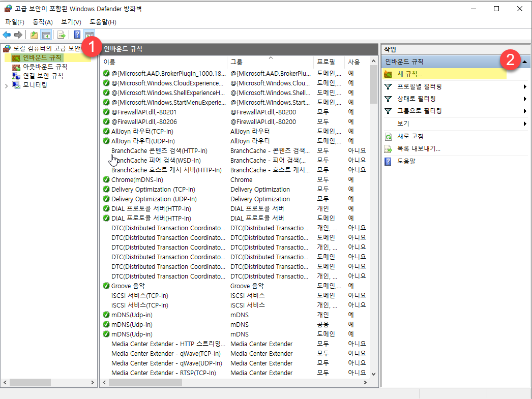Screen dimensions: 532x399
Task: Open the 상태로 필터링 submenu arrow
Action: [x=525, y=99]
